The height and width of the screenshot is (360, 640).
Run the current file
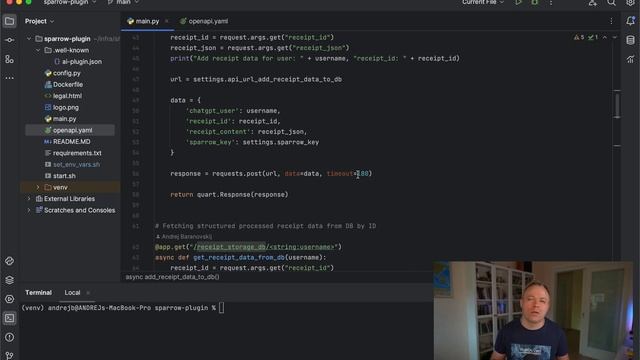click(518, 2)
